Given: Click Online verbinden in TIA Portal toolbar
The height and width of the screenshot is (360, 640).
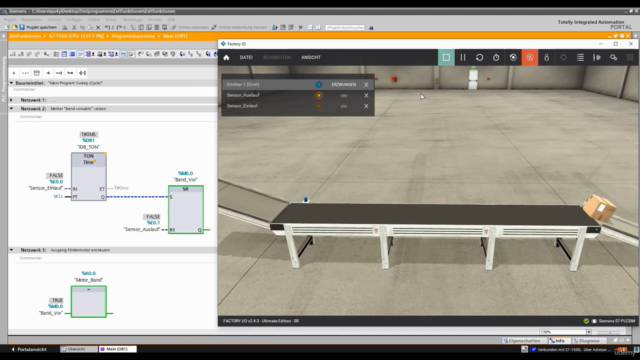Looking at the screenshot, I should pos(190,27).
